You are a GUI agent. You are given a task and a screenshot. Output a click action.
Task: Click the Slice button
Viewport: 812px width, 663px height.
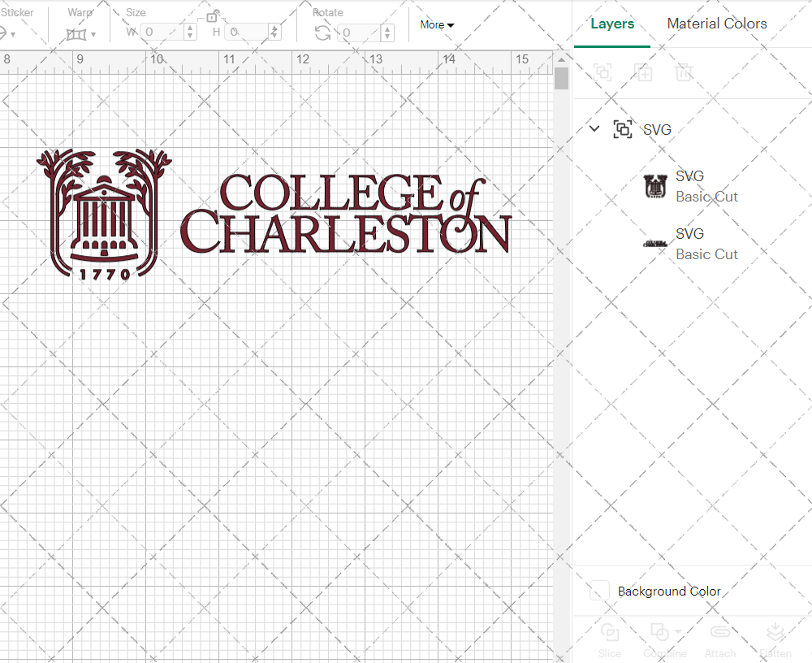[610, 641]
